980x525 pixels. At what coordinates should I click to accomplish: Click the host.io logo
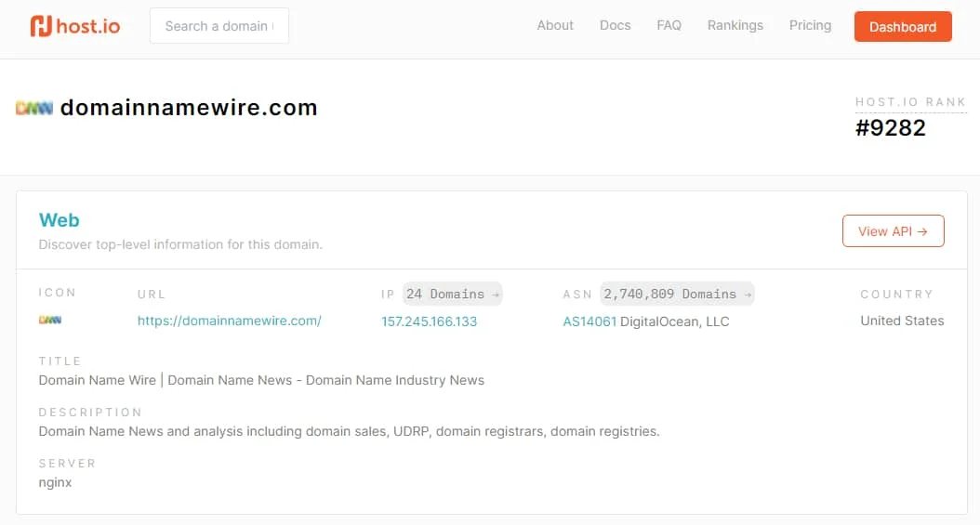pos(75,26)
